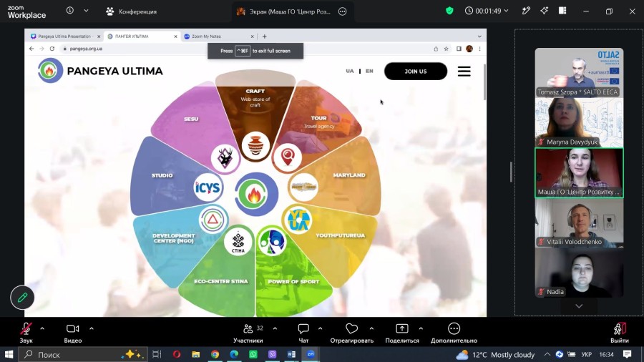644x362 pixels.
Task: Expand share options arrow beside Поделиться
Action: click(x=421, y=328)
